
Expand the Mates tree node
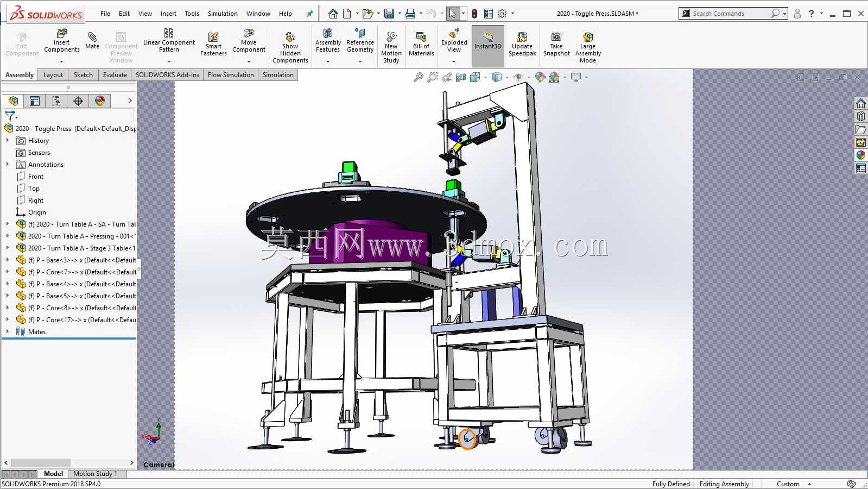8,331
